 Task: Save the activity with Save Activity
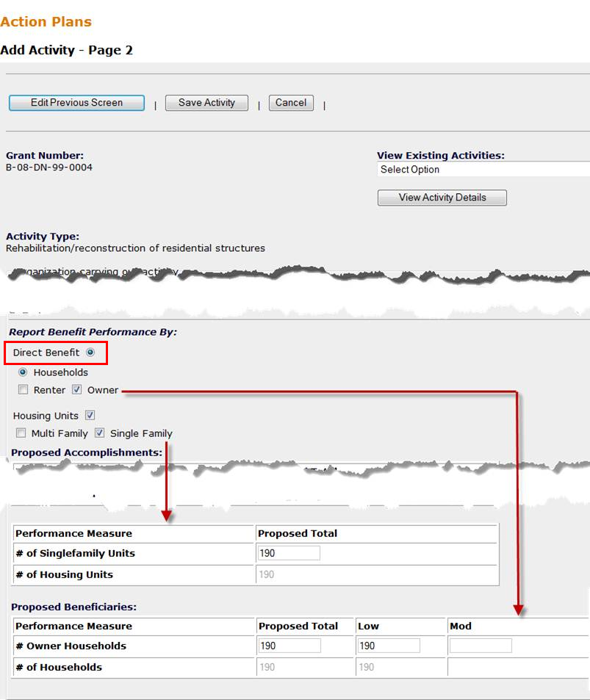point(206,103)
